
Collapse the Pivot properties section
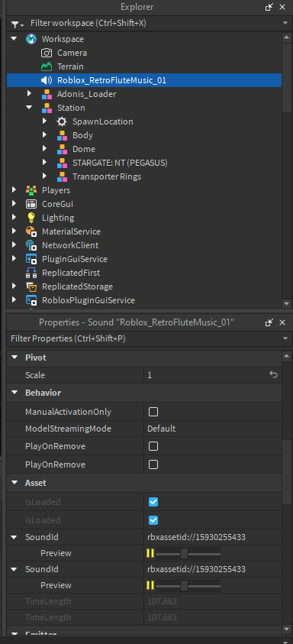pos(14,358)
